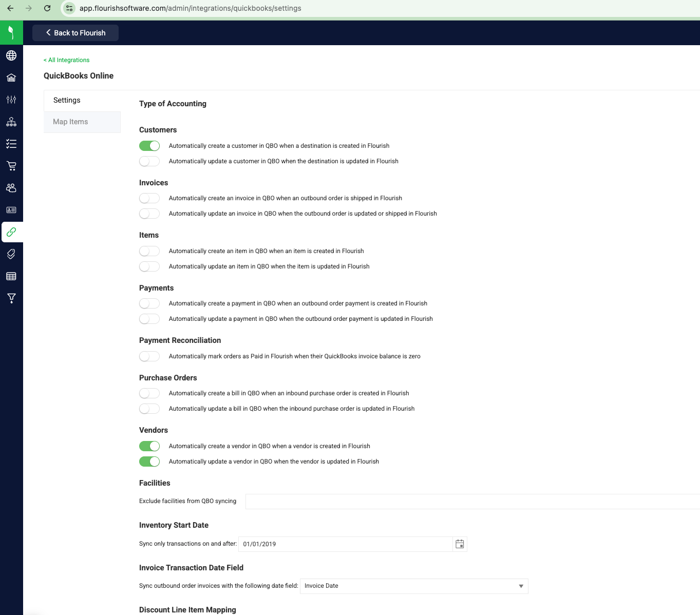Open the shopping cart icon in the sidebar
This screenshot has width=700, height=615.
pos(11,166)
